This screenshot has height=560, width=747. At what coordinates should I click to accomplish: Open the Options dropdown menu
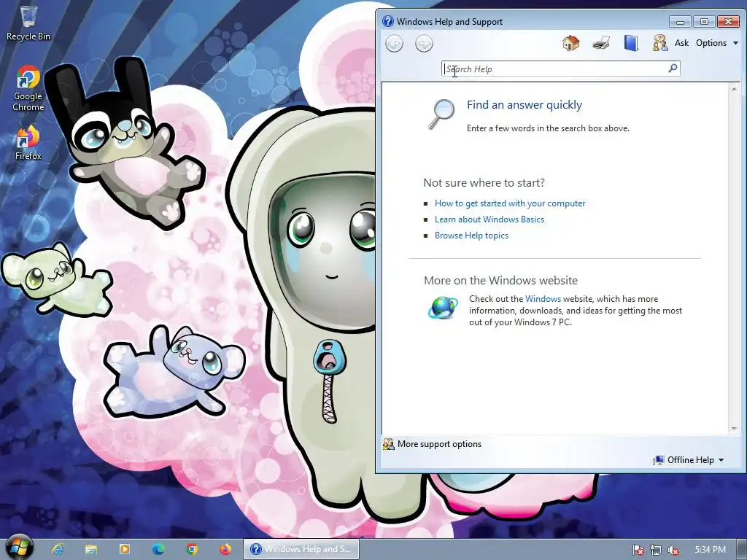click(x=716, y=43)
